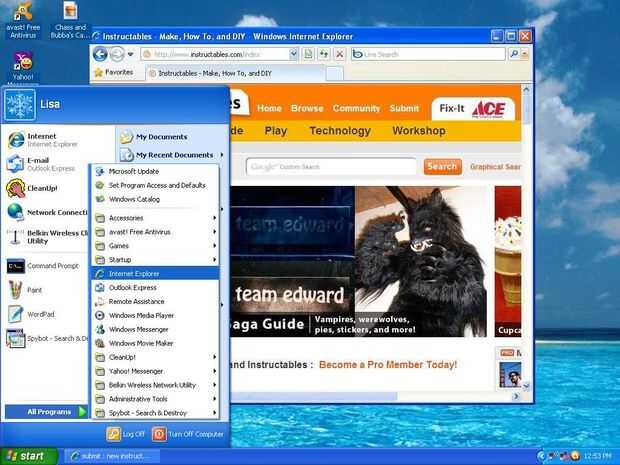Launch WordPad from start menu
Image resolution: width=620 pixels, height=465 pixels.
coord(31,314)
